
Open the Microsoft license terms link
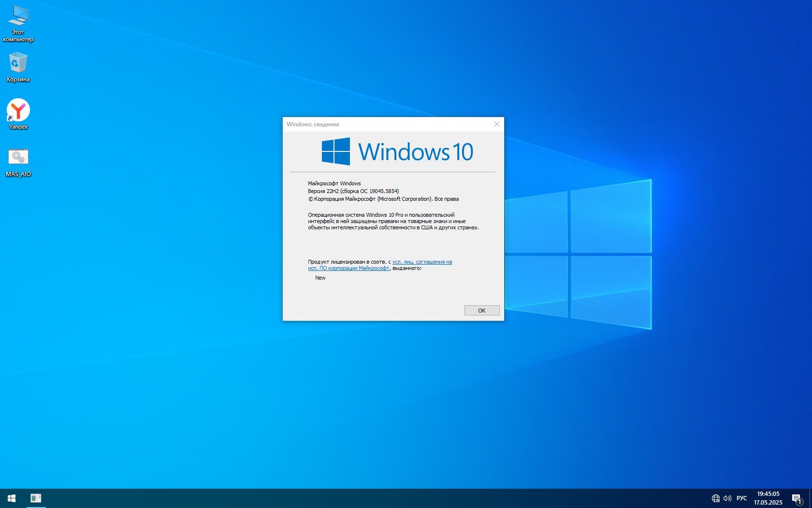[422, 262]
